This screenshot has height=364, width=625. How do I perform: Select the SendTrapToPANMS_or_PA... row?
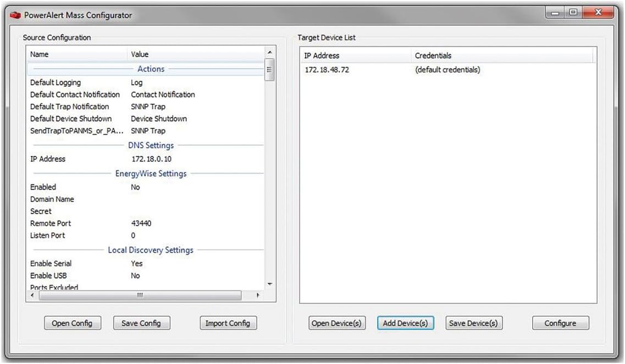click(146, 131)
